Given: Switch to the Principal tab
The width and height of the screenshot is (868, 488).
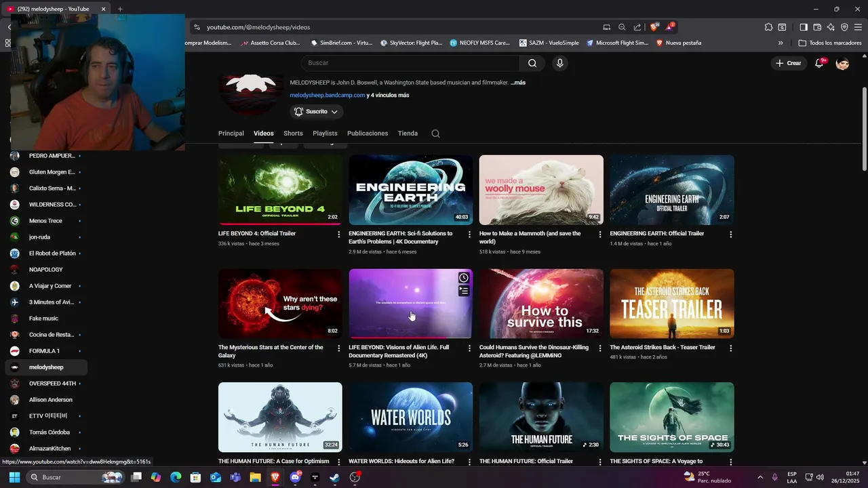Looking at the screenshot, I should pos(231,134).
